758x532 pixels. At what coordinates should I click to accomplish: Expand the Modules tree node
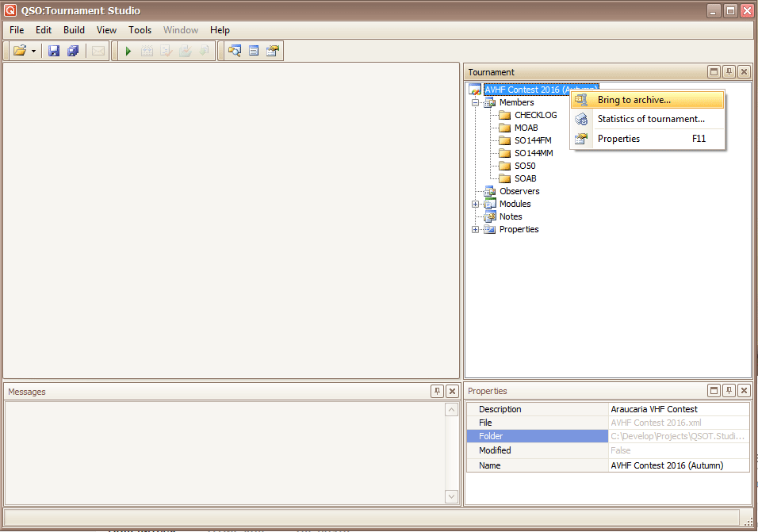click(x=475, y=204)
